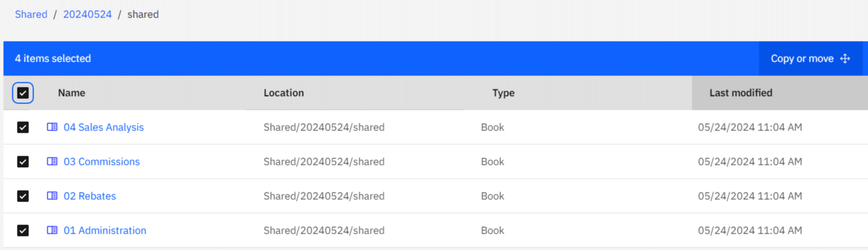Click the move arrows icon next to Copy or move
The height and width of the screenshot is (250, 868).
pyautogui.click(x=845, y=58)
